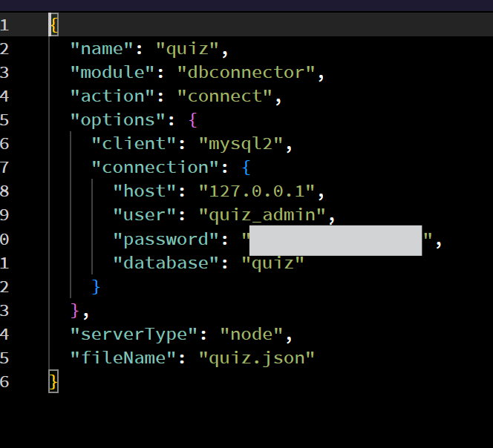Click the redacted password value box
This screenshot has height=448, width=493.
tap(335, 240)
